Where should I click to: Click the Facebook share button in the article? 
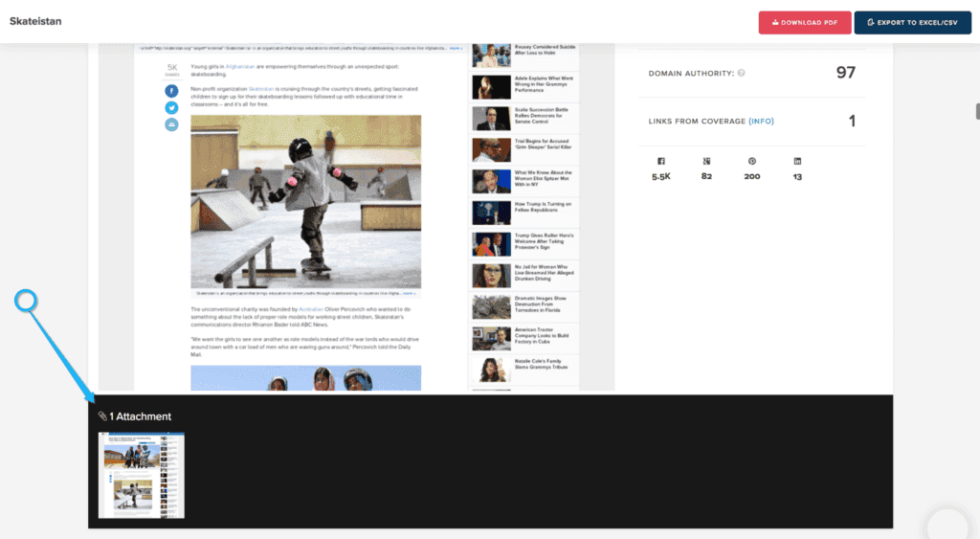coord(171,91)
